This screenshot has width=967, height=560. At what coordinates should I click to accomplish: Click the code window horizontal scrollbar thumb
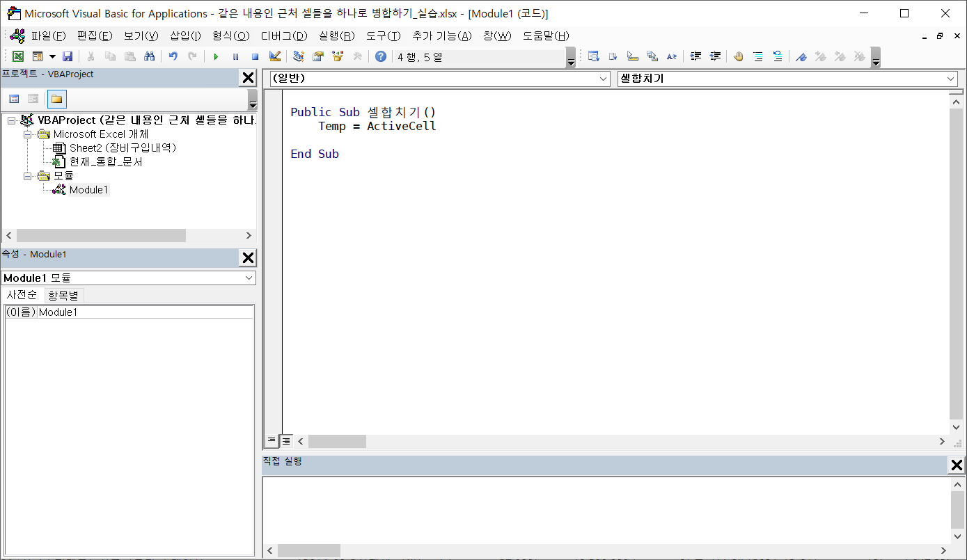pos(337,441)
